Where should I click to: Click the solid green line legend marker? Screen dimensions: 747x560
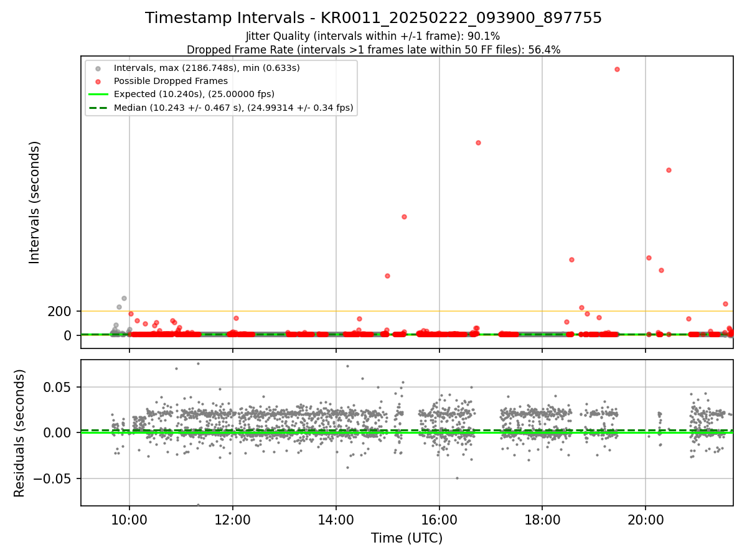pyautogui.click(x=98, y=94)
